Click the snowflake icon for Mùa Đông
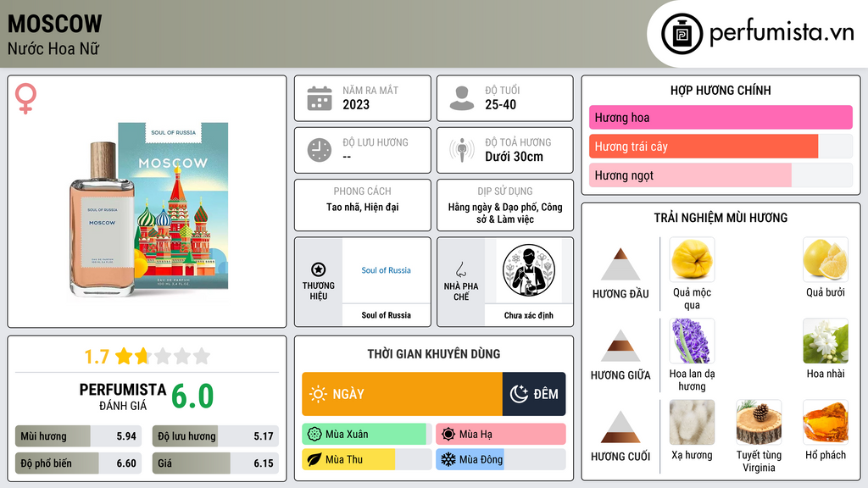The width and height of the screenshot is (868, 488). (x=448, y=459)
